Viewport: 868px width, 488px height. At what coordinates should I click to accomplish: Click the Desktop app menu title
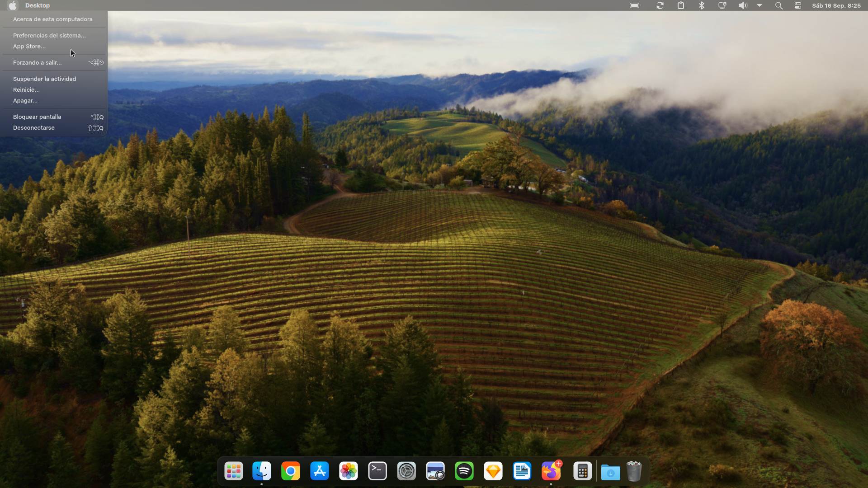pyautogui.click(x=38, y=5)
